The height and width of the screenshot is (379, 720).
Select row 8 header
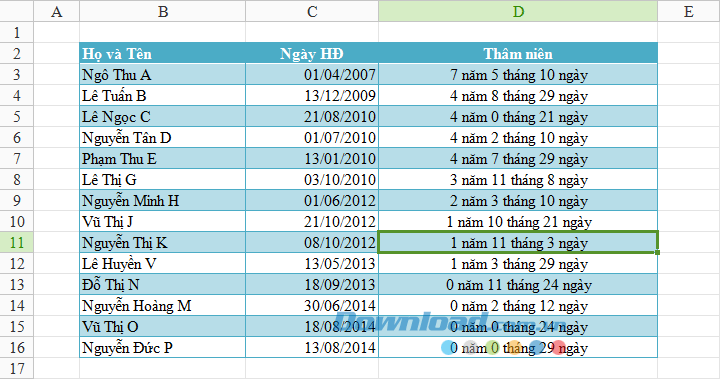click(x=17, y=180)
